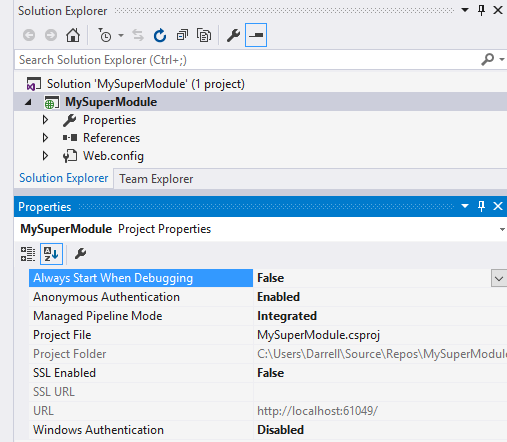Switch Properties to Categorized view

click(28, 254)
